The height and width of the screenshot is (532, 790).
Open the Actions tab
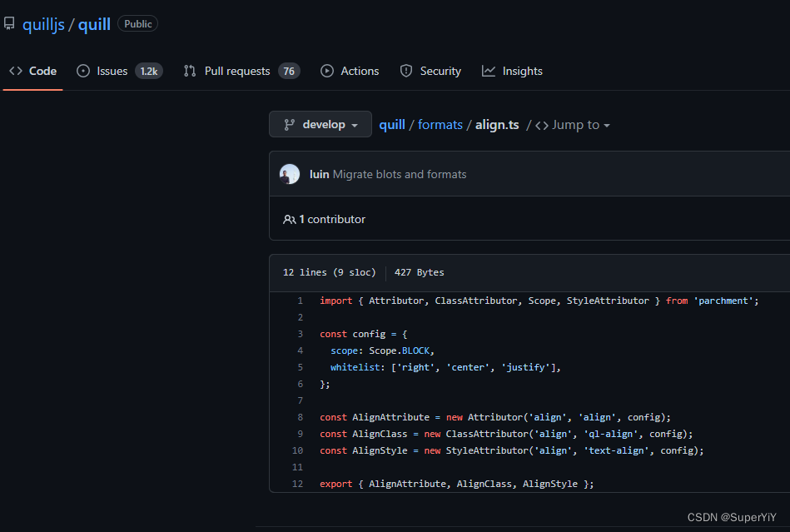(350, 71)
